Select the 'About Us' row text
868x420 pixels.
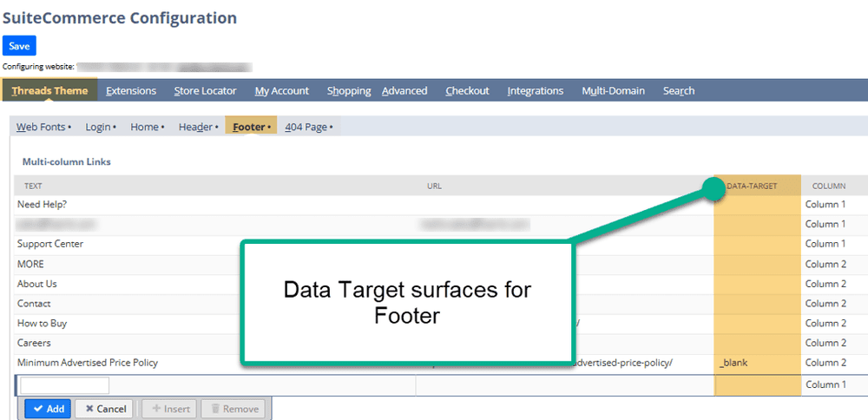[x=37, y=283]
